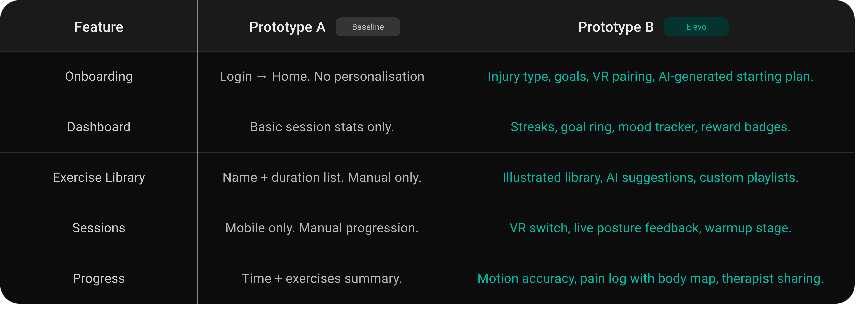Select the Prototype A header
Viewport: 868px width, 312px height.
[x=287, y=27]
